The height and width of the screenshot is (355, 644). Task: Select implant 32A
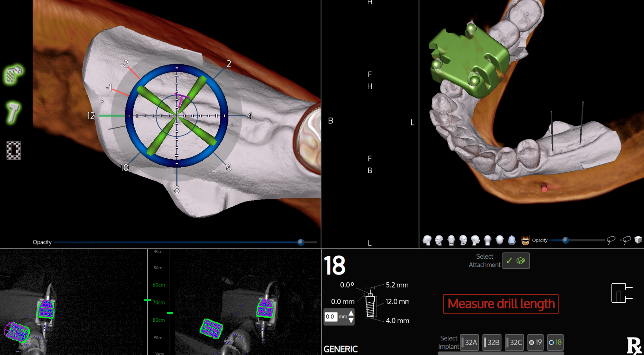click(469, 343)
